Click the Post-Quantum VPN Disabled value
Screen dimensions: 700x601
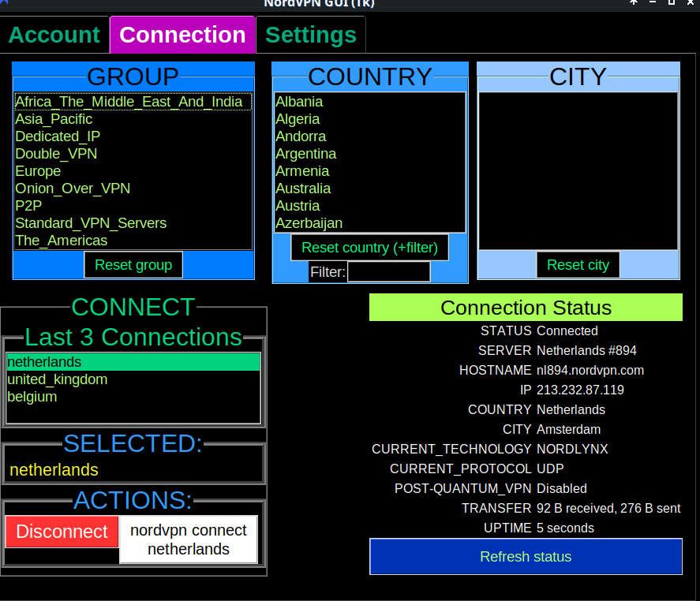tap(562, 488)
